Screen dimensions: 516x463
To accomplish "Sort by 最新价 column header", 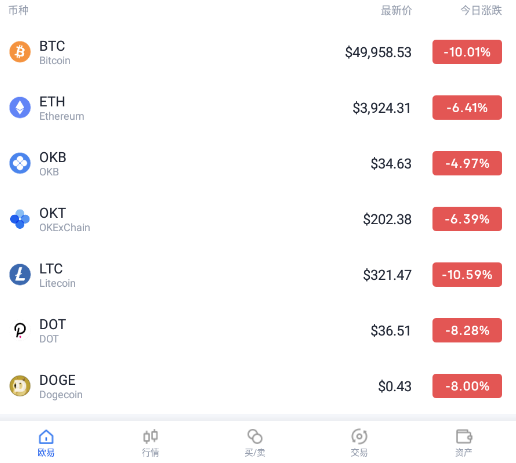I will pyautogui.click(x=396, y=10).
